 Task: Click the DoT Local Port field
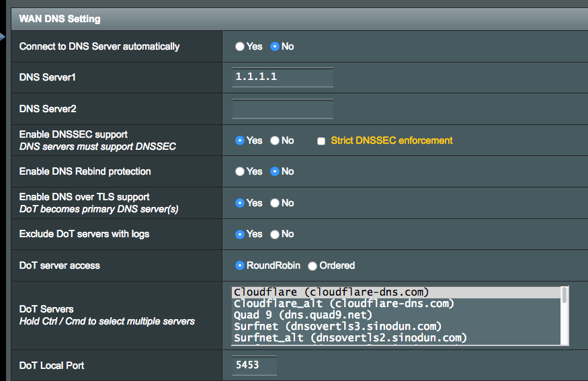[x=254, y=366]
